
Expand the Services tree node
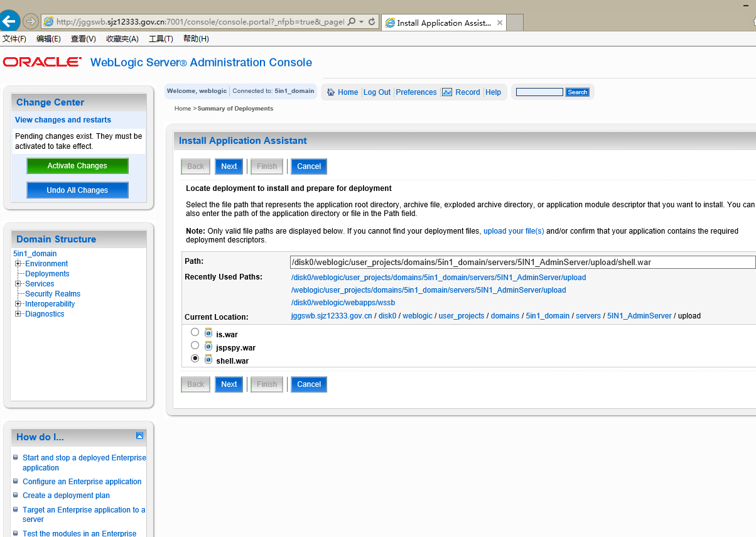18,284
